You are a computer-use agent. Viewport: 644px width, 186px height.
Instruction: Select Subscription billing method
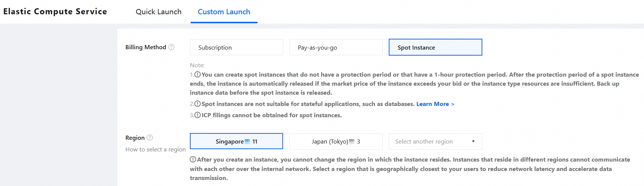[236, 47]
